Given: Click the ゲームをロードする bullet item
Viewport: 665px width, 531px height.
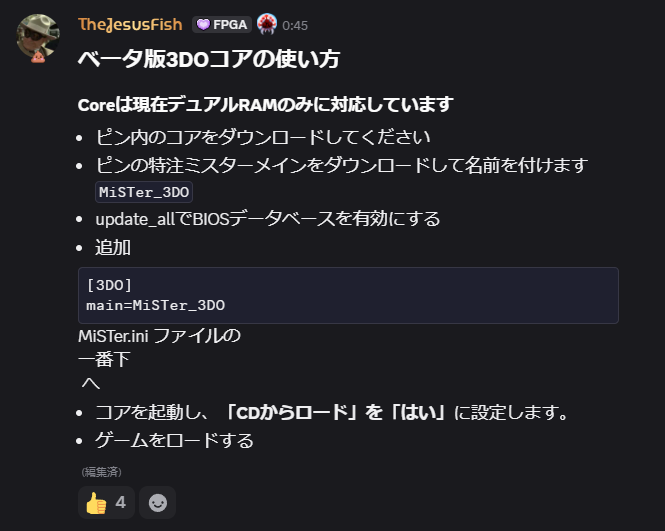Looking at the screenshot, I should pyautogui.click(x=174, y=440).
